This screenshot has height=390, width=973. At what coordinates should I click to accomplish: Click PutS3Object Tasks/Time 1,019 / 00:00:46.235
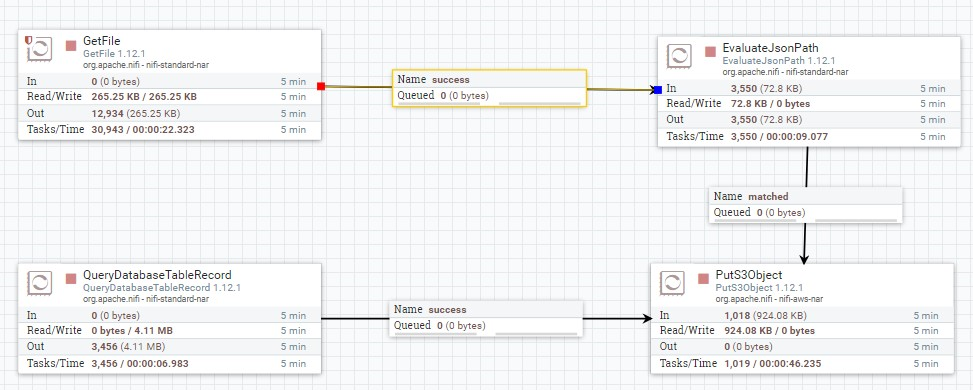tap(773, 363)
